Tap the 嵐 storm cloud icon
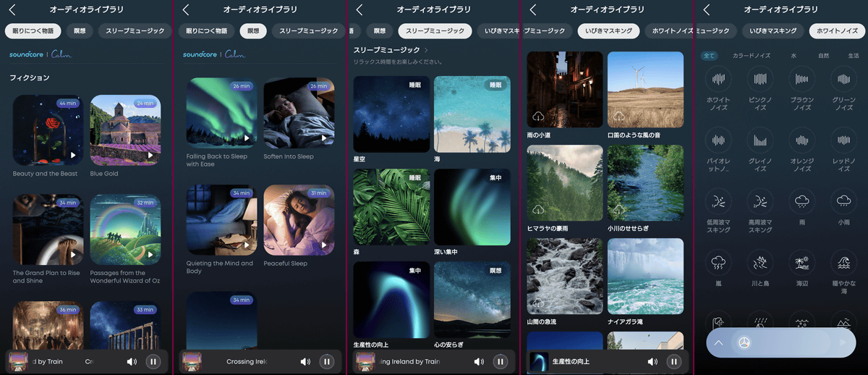Screen dimensions: 868x375 point(718,262)
